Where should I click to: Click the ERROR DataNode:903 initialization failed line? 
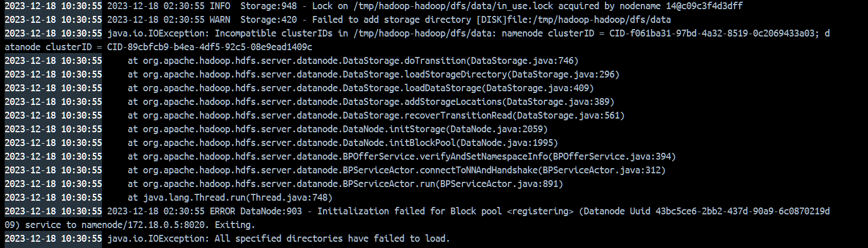click(x=468, y=212)
